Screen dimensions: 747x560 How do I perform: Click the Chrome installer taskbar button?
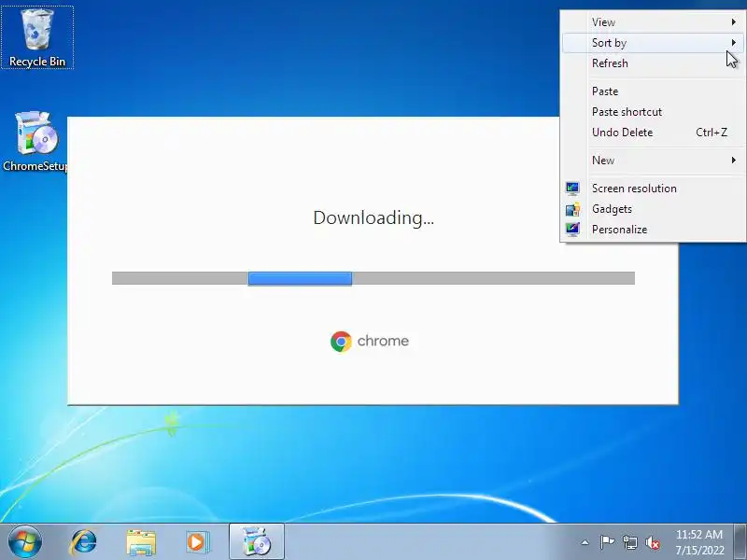tap(257, 542)
